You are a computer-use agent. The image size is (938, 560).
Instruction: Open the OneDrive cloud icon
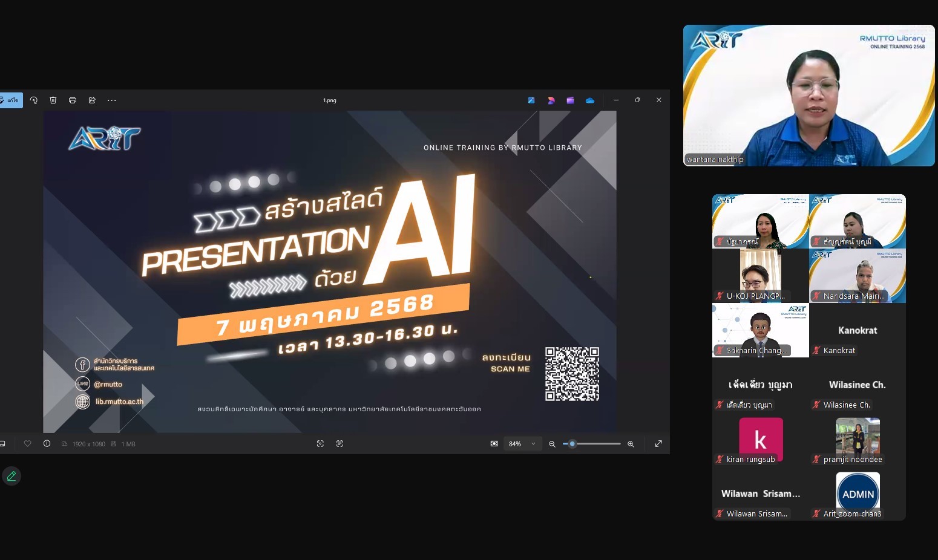tap(590, 100)
